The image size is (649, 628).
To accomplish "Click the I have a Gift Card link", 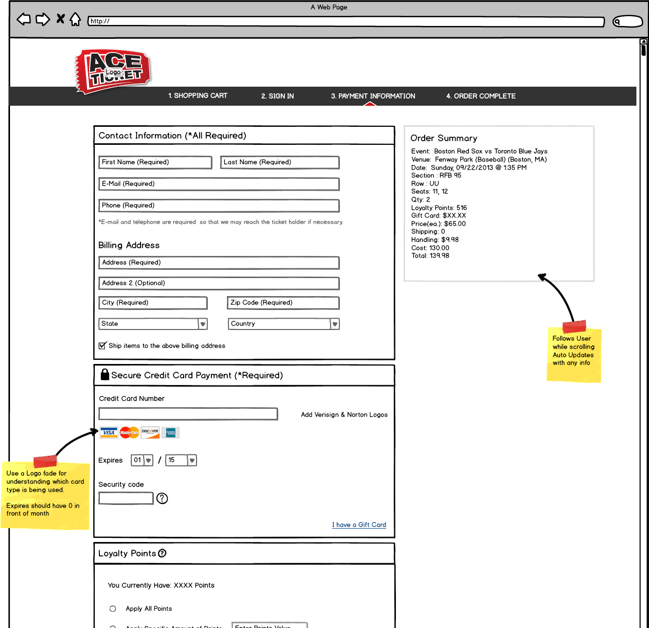I will click(x=359, y=525).
